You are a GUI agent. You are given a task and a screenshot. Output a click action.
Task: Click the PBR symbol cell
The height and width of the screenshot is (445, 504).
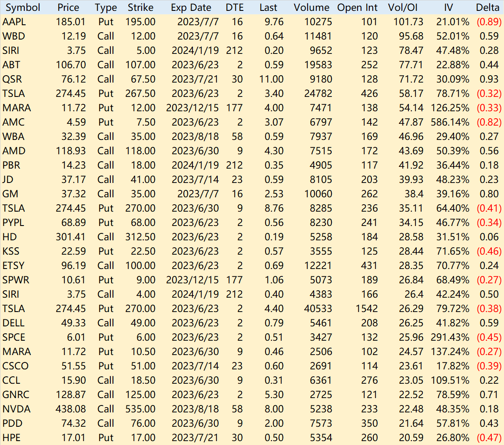pyautogui.click(x=11, y=165)
